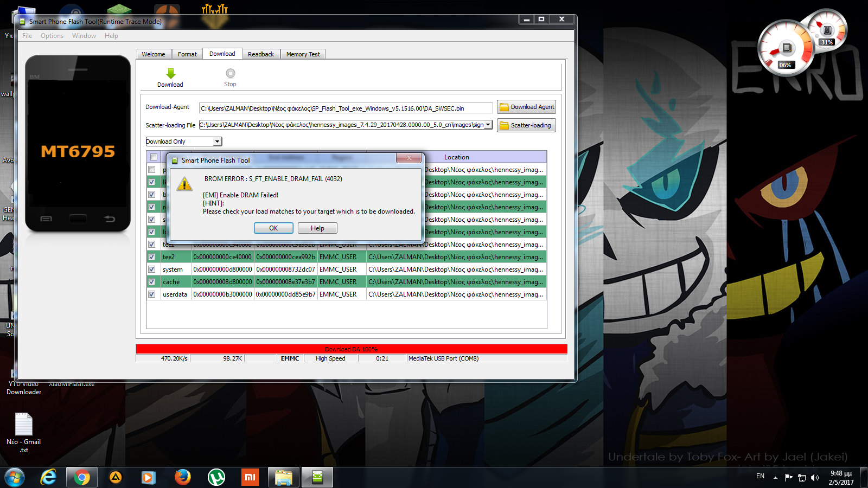This screenshot has height=488, width=868.
Task: Open the Mi flash app in the taskbar
Action: click(x=250, y=477)
